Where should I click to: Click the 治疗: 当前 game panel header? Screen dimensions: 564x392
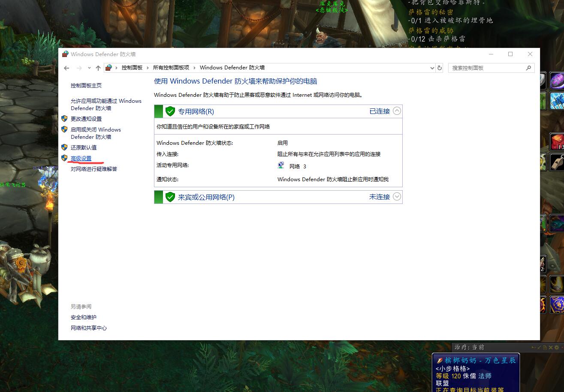point(469,347)
